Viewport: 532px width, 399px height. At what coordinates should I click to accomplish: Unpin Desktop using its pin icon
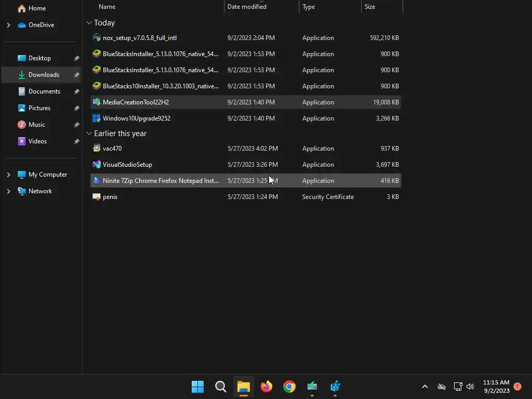click(x=76, y=58)
